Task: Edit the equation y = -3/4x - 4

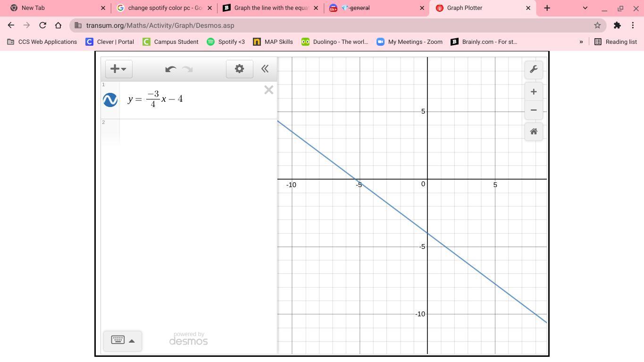Action: [x=155, y=99]
